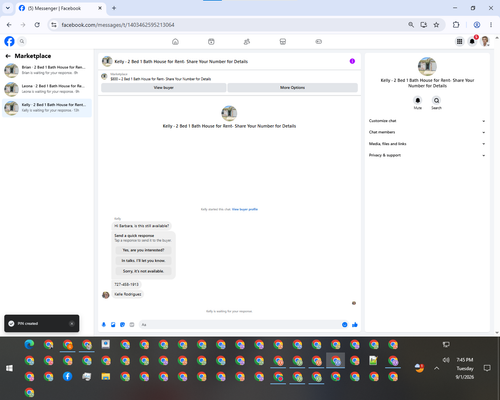Mute the Kelly conversation via bell icon

coord(418,100)
